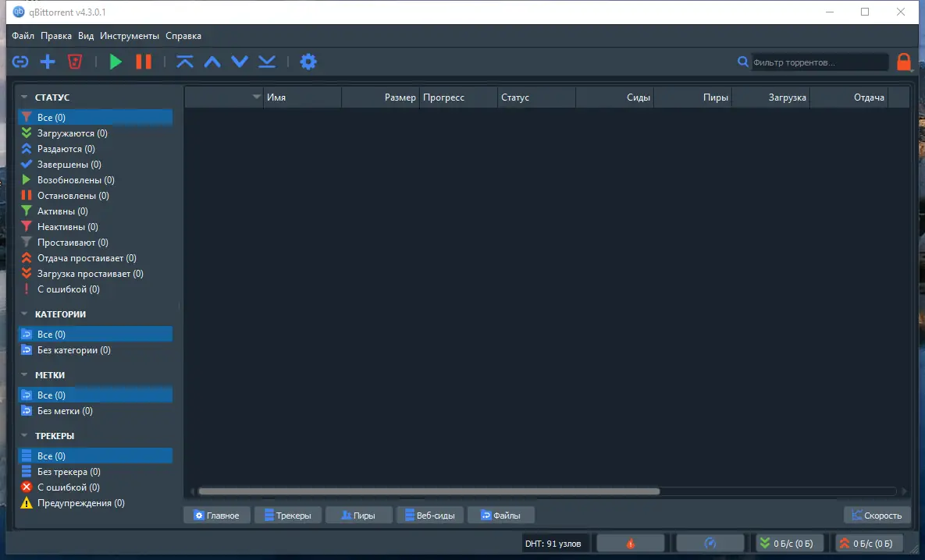The height and width of the screenshot is (560, 925).
Task: Switch to the Файлы tab
Action: tap(501, 516)
